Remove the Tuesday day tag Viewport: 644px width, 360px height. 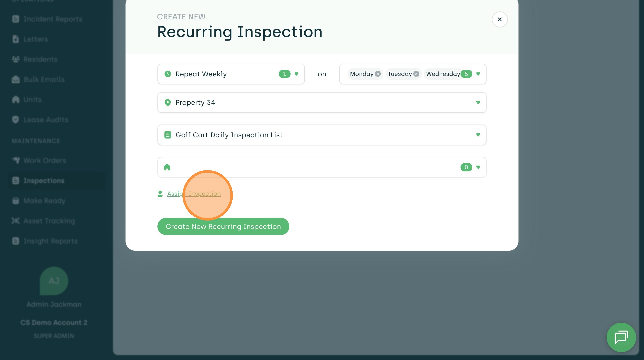coord(416,74)
